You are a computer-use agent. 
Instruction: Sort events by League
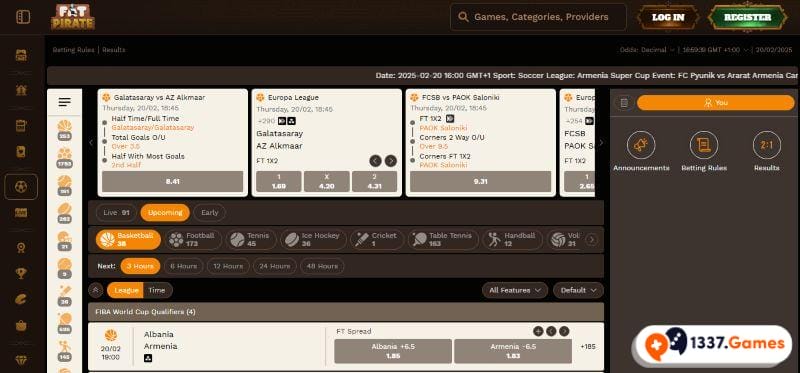(126, 290)
